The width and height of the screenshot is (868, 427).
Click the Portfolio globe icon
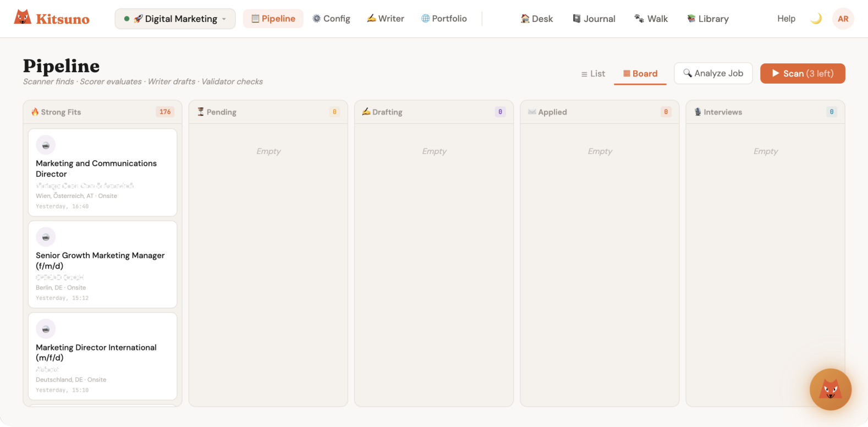pyautogui.click(x=425, y=19)
